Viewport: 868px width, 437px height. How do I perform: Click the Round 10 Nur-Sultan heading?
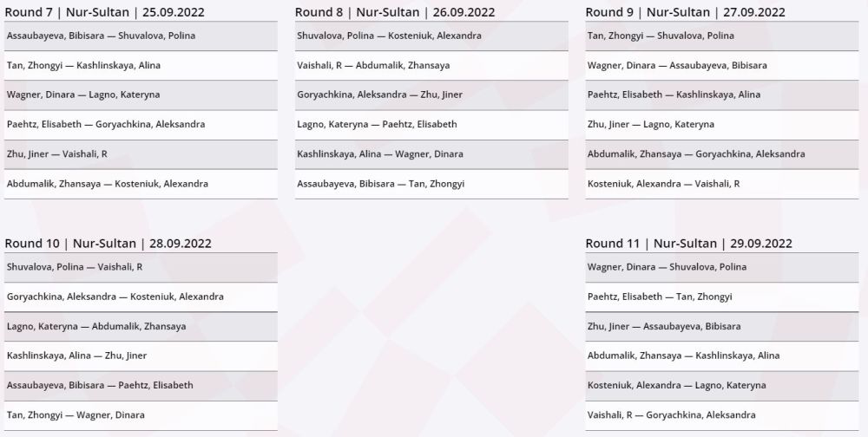[x=108, y=244]
